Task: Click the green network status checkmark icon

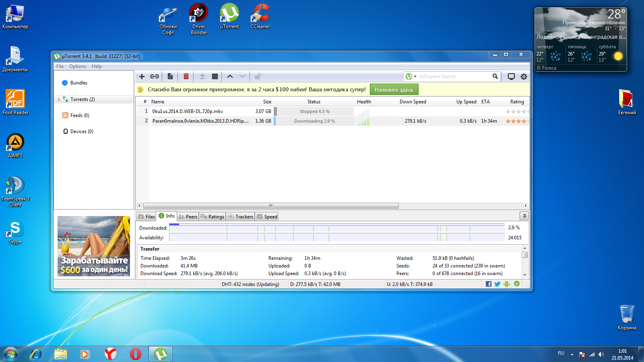Action: (x=517, y=284)
